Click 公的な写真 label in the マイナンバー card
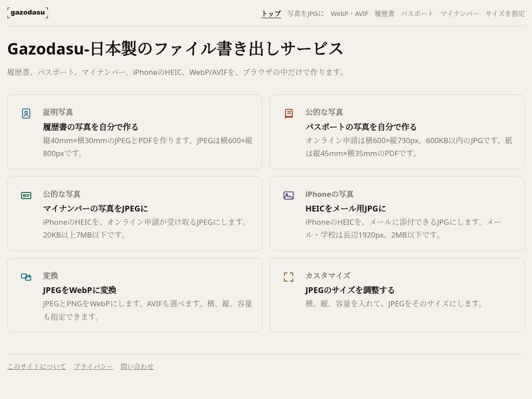The height and width of the screenshot is (399, 532). 62,194
